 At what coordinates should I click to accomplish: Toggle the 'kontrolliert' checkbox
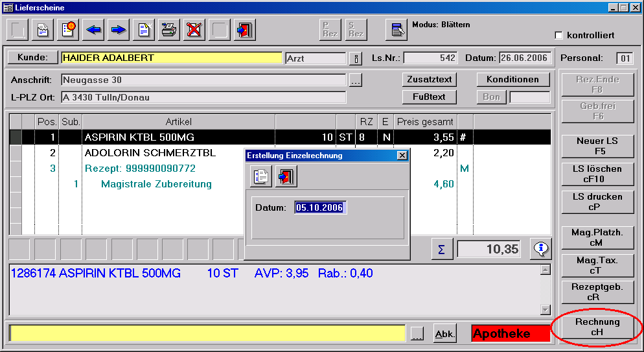(559, 36)
